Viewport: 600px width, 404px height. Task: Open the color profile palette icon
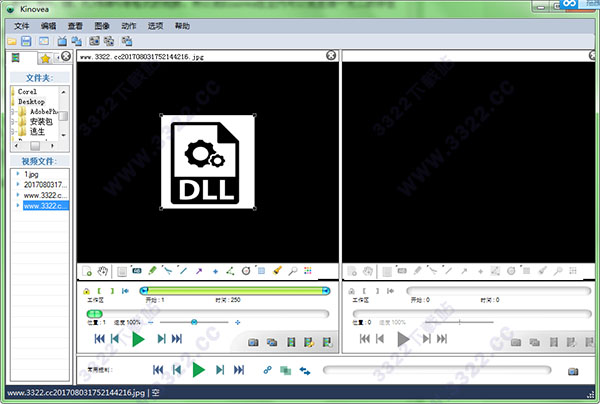click(308, 271)
